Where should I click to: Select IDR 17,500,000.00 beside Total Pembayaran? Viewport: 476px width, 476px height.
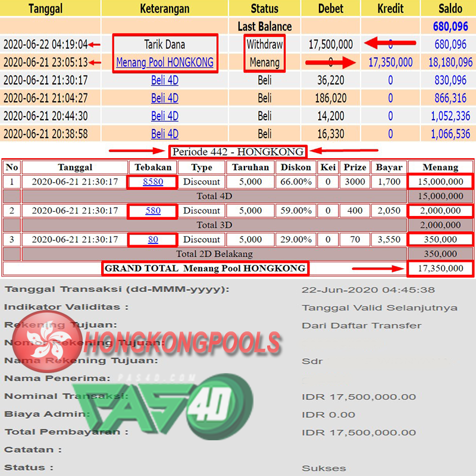click(359, 433)
